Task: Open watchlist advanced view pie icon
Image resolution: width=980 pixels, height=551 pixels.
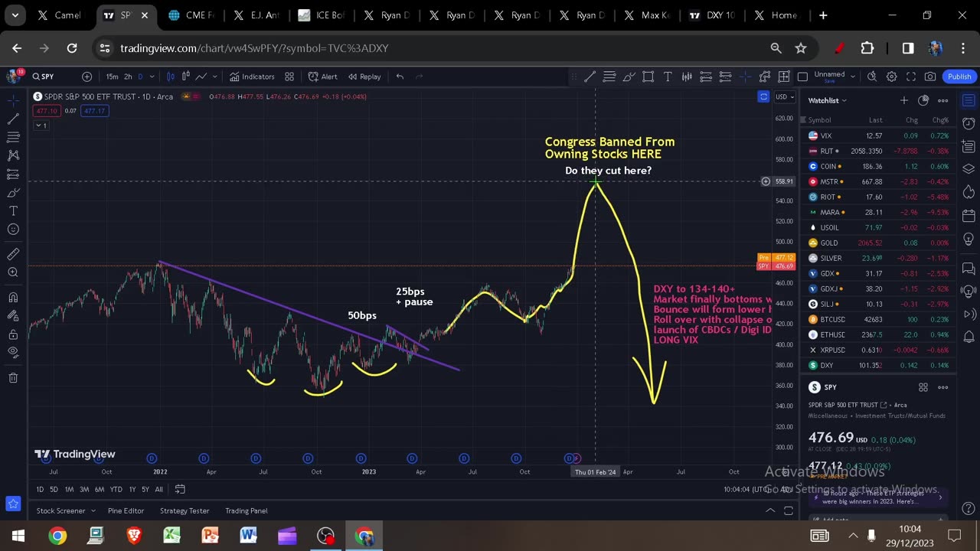Action: tap(923, 100)
